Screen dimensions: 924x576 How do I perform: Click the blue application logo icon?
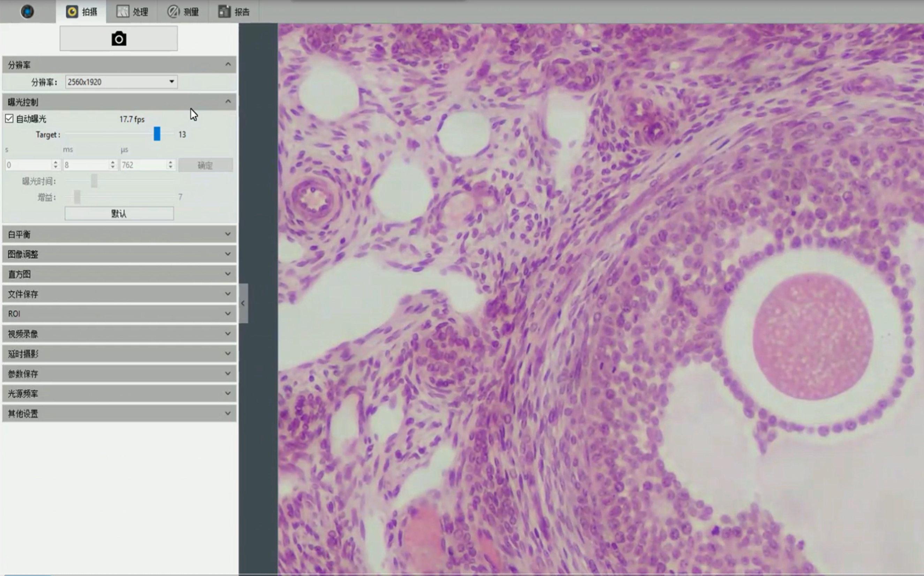click(x=27, y=12)
